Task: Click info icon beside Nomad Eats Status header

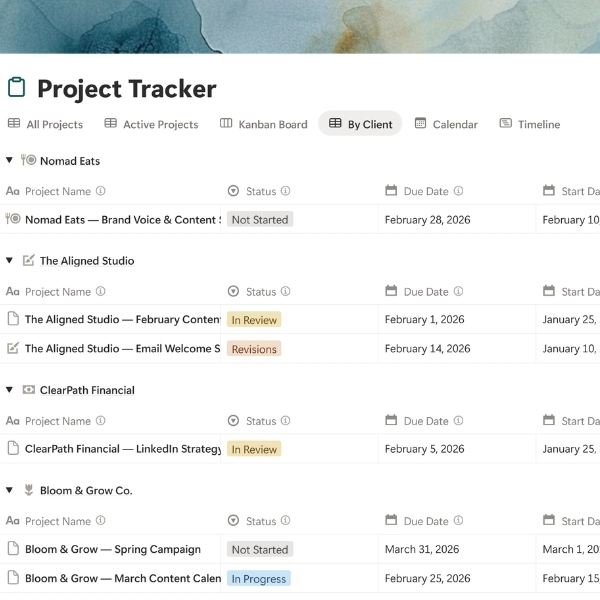Action: tap(286, 191)
